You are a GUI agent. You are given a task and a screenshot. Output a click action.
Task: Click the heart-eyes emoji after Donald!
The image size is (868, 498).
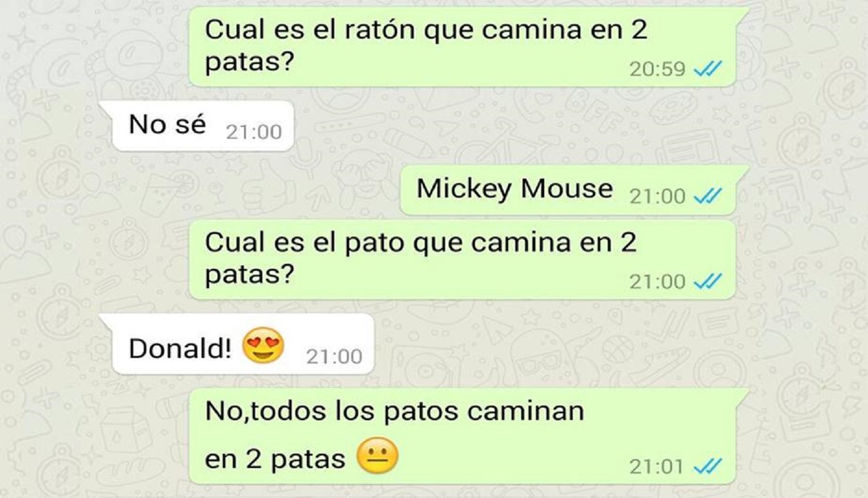click(x=263, y=346)
